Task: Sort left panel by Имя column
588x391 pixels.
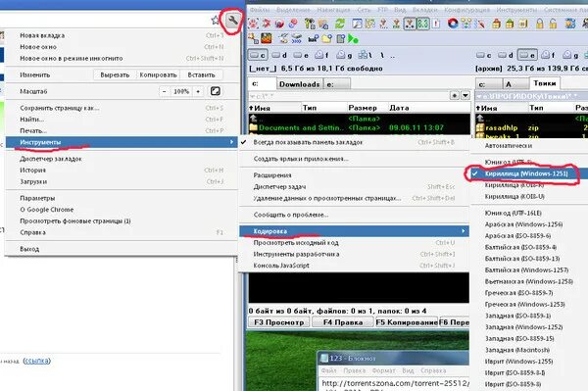Action: (274, 108)
